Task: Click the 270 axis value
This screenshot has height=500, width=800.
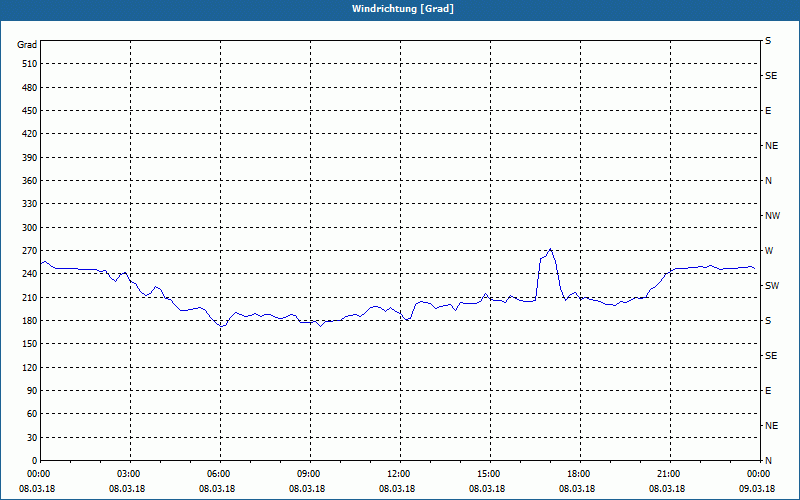Action: pyautogui.click(x=30, y=251)
